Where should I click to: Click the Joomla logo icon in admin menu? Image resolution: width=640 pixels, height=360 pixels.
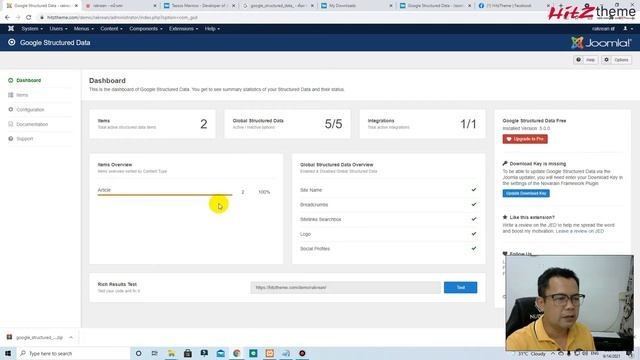click(11, 29)
